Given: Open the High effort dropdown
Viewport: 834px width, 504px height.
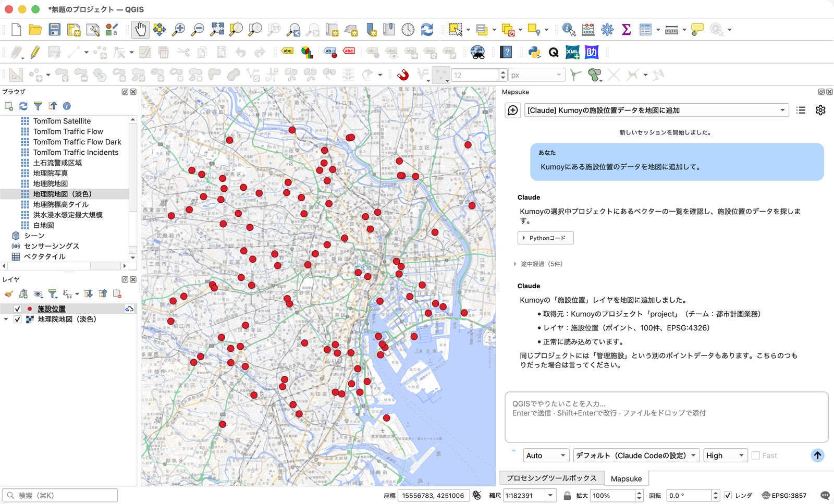Looking at the screenshot, I should click(726, 456).
